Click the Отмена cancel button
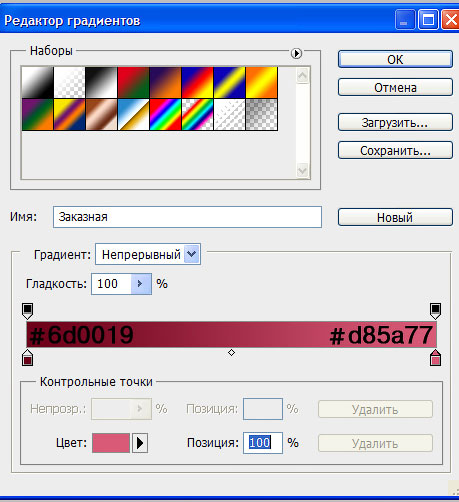The height and width of the screenshot is (502, 459). (395, 87)
